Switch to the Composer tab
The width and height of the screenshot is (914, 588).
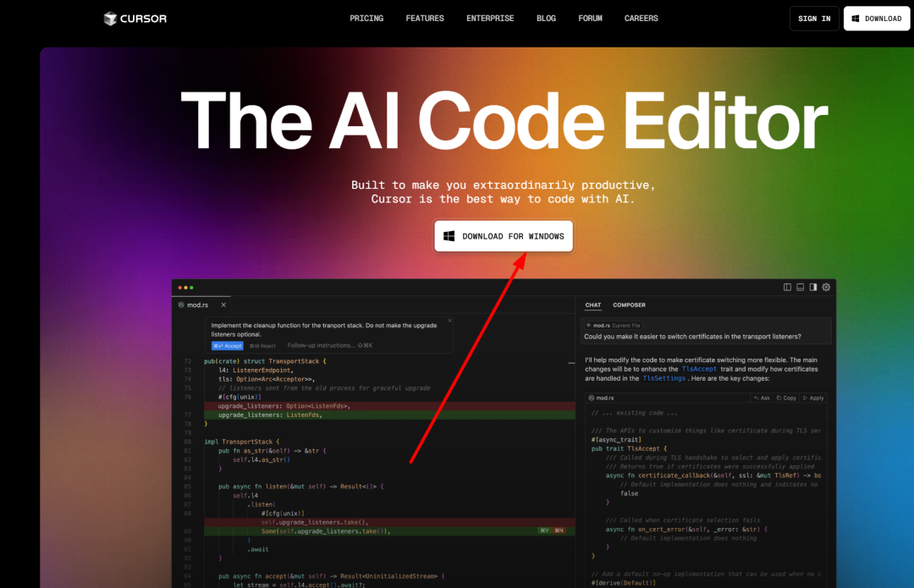(x=629, y=305)
